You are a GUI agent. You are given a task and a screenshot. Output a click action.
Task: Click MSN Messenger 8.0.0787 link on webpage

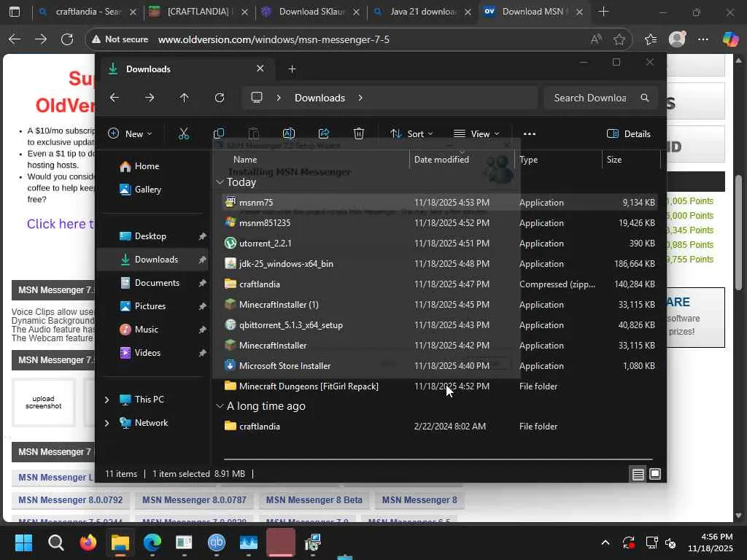click(194, 500)
